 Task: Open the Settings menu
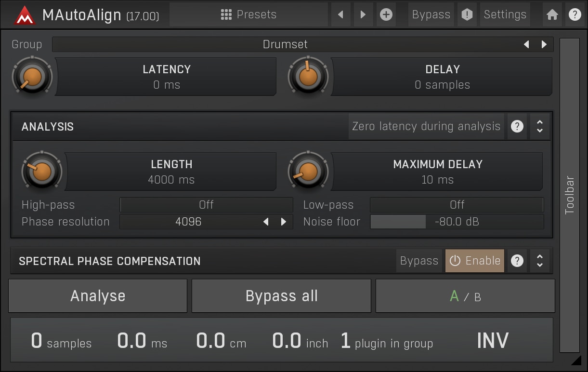point(505,14)
